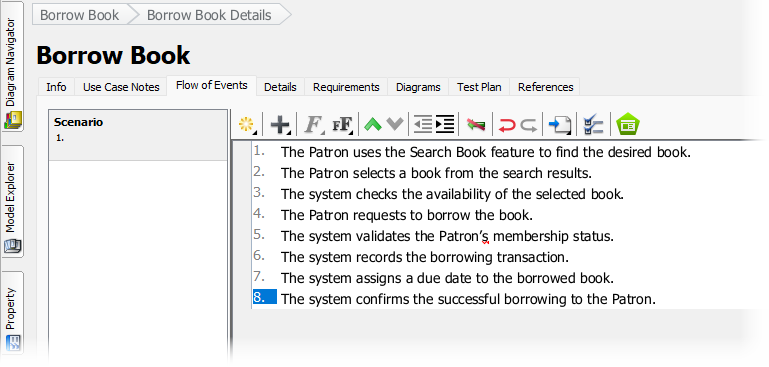The width and height of the screenshot is (769, 367).
Task: Click Borrow Book Details breadcrumb
Action: click(x=209, y=15)
